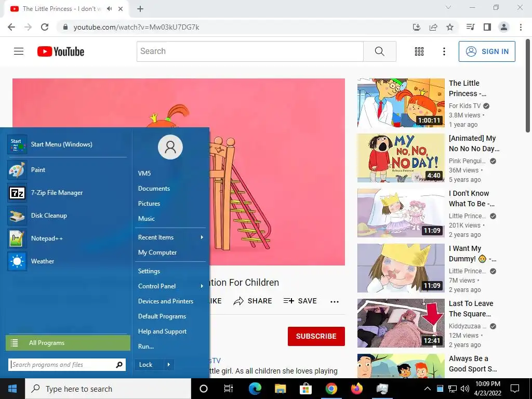Open the YouTube guide hamburger menu
The width and height of the screenshot is (532, 399).
[x=19, y=51]
